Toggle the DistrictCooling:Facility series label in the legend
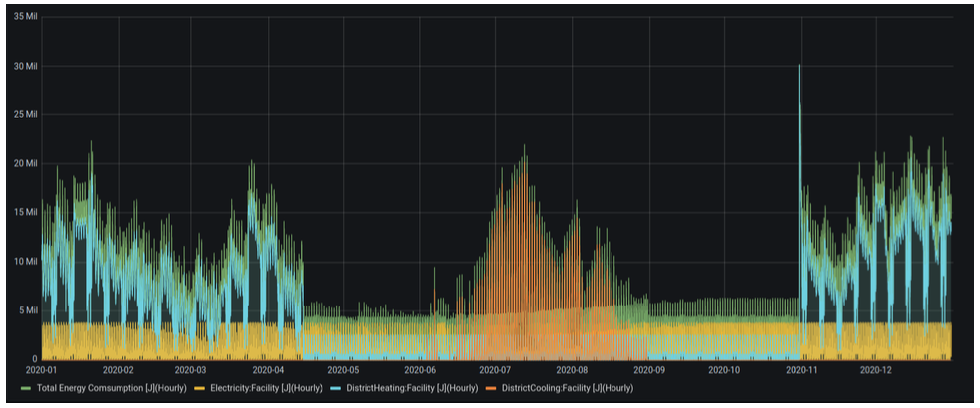Screen dimensions: 980x408 click(x=568, y=389)
